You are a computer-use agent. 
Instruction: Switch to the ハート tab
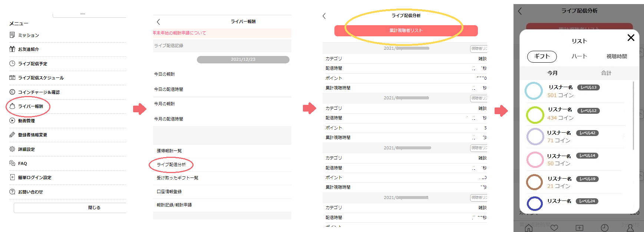579,56
